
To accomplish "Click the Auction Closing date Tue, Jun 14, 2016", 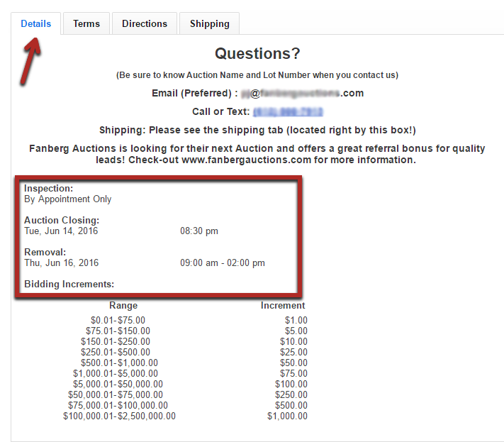I will tap(61, 231).
